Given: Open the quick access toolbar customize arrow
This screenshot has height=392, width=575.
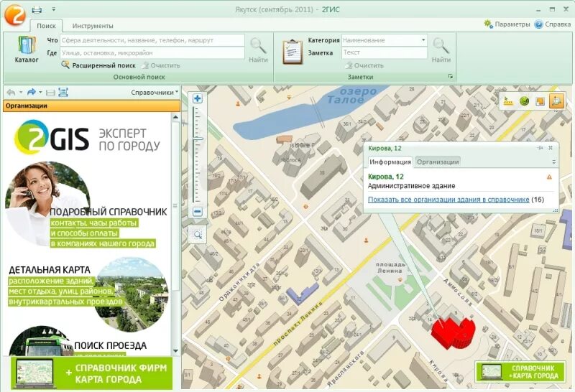Looking at the screenshot, I should point(53,9).
